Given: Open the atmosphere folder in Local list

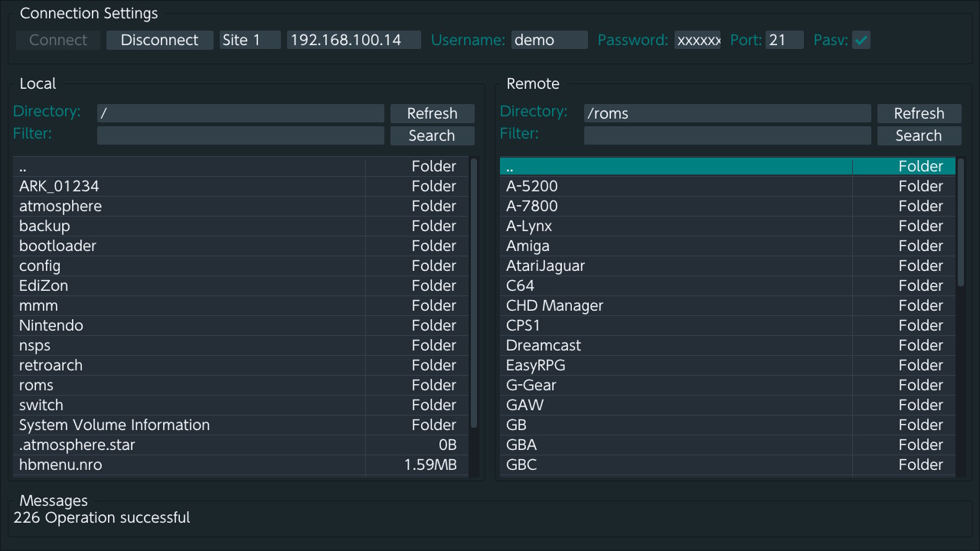Looking at the screenshot, I should (x=60, y=206).
